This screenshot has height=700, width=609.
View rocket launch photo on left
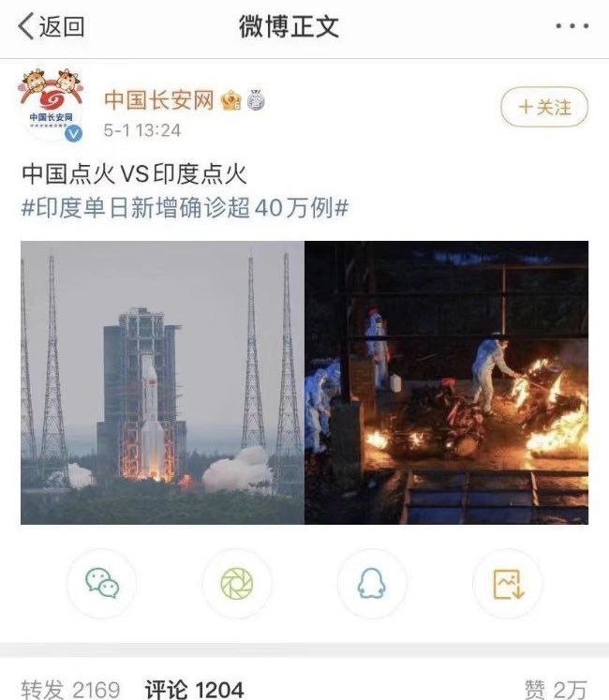pos(162,382)
